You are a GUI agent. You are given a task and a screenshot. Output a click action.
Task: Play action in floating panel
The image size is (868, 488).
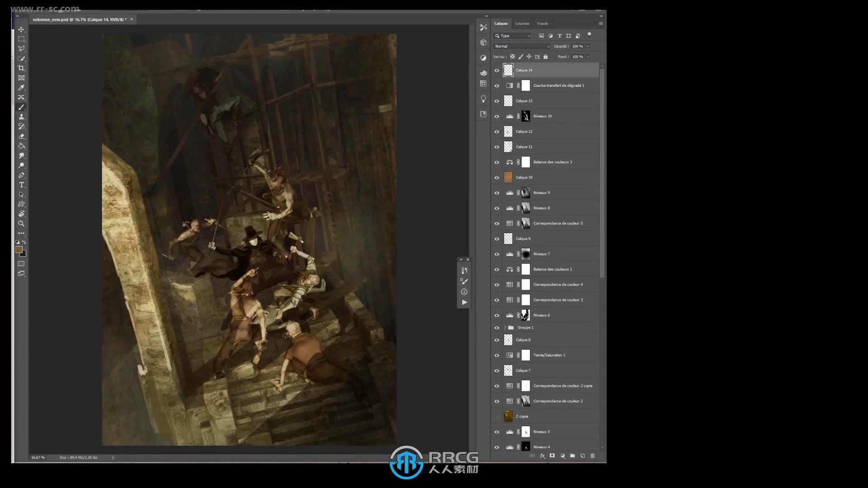464,302
